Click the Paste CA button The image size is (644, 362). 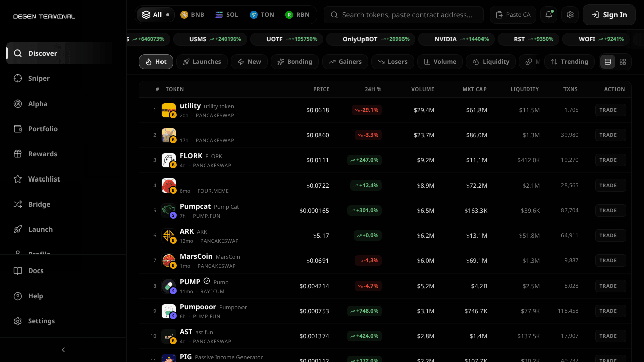coord(513,15)
